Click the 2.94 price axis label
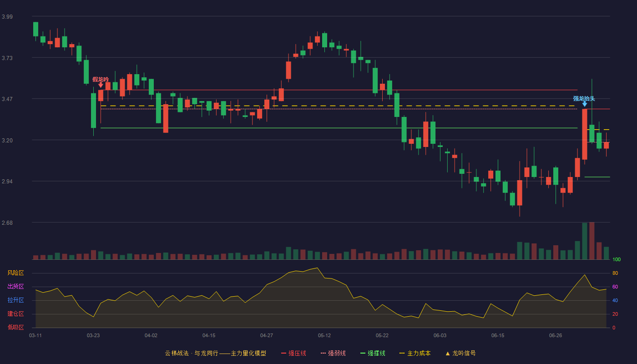This screenshot has width=637, height=364. (x=7, y=182)
